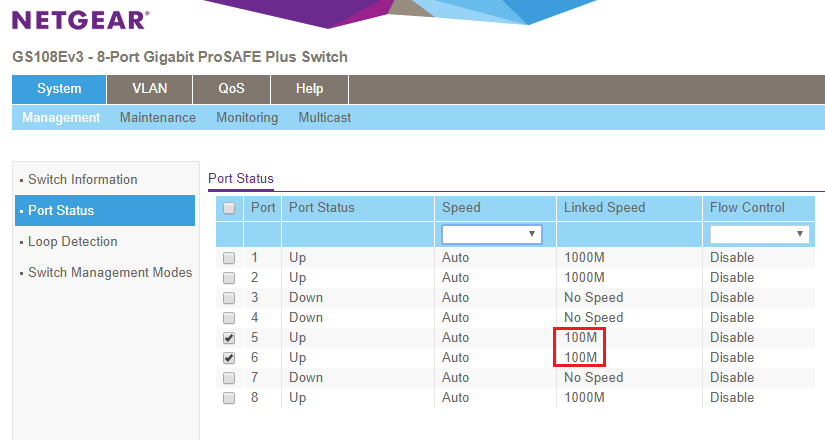Screen dimensions: 825x440
Task: Expand the Speed dropdown
Action: point(491,234)
